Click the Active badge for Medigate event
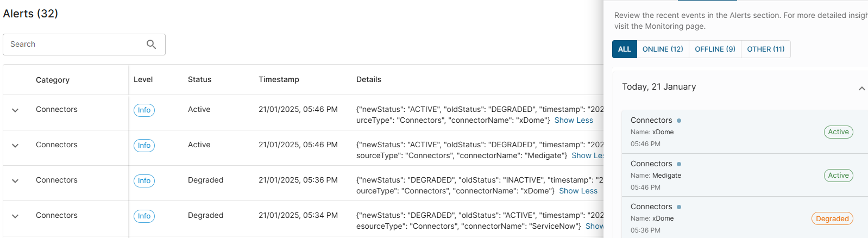 tap(838, 176)
